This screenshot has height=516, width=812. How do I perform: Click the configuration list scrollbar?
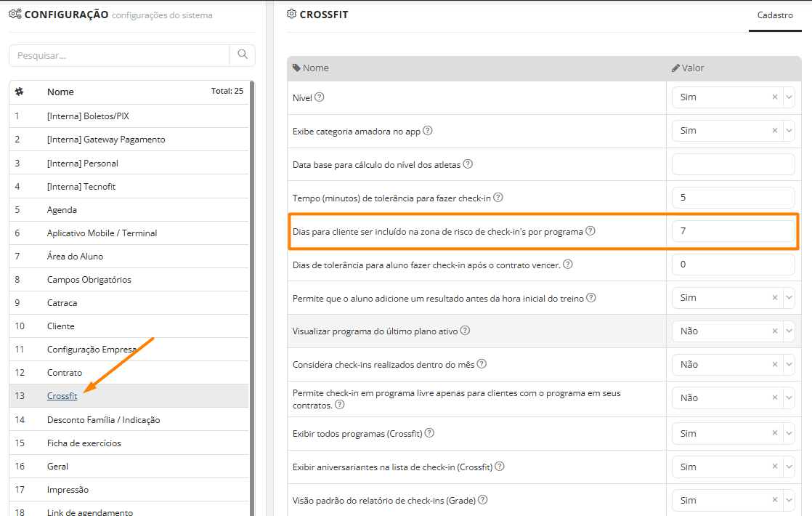252,298
